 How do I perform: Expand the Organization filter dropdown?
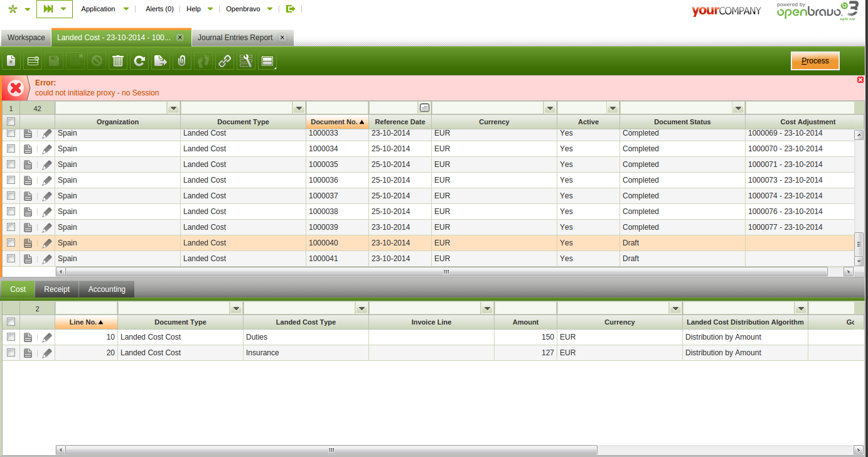click(173, 109)
